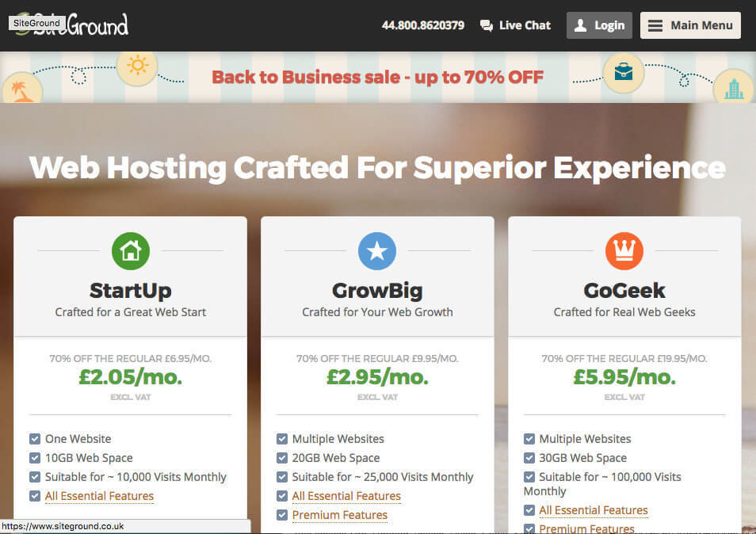
Task: Click 'Crafted for Real Web Geeks' tagline
Action: pyautogui.click(x=624, y=312)
